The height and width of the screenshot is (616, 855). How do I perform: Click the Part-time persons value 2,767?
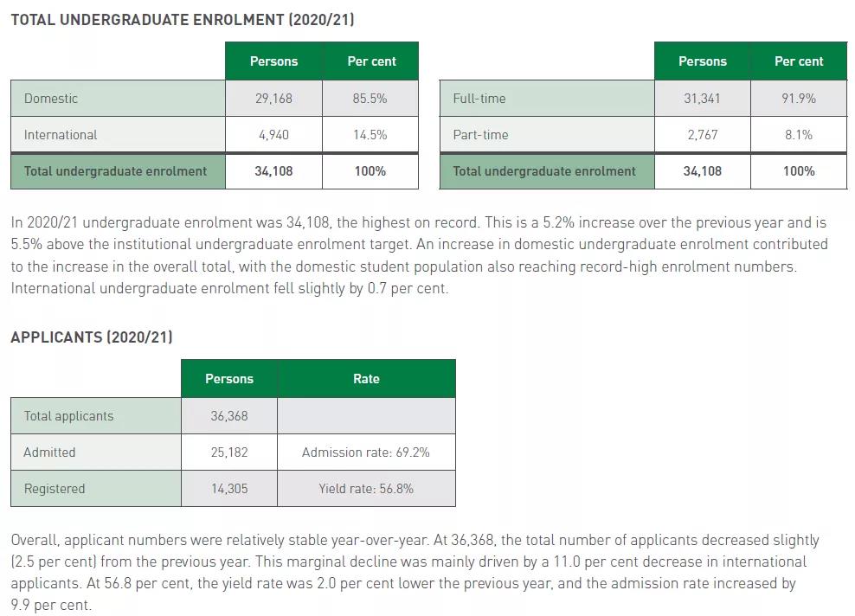703,135
